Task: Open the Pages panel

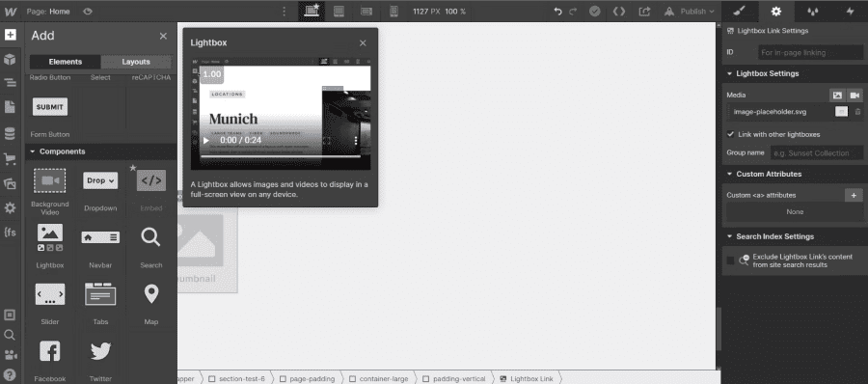Action: (x=10, y=107)
